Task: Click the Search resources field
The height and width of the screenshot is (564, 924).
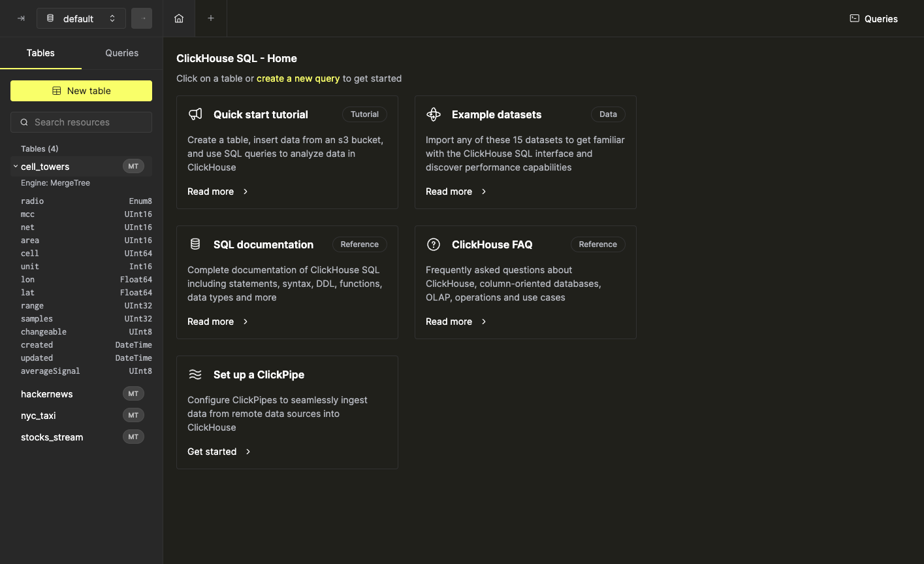Action: (81, 122)
